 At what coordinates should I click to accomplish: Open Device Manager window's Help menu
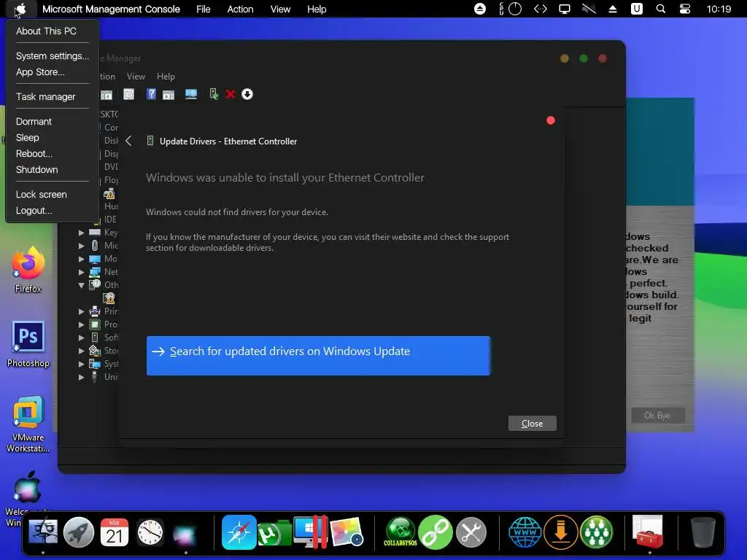[x=166, y=76]
